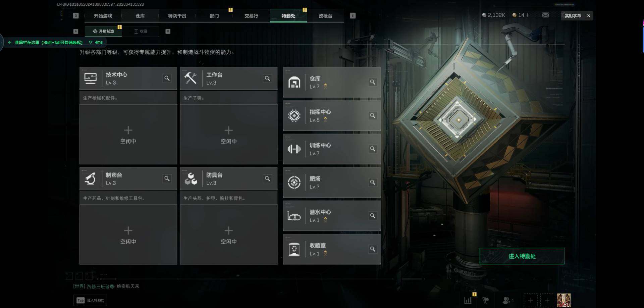
Task: Add production in 技术中心 idle slot
Action: [128, 134]
